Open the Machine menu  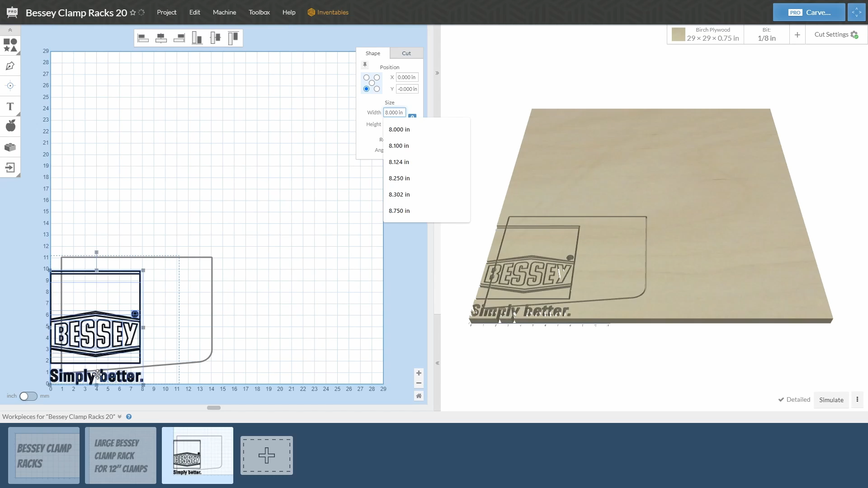(224, 12)
